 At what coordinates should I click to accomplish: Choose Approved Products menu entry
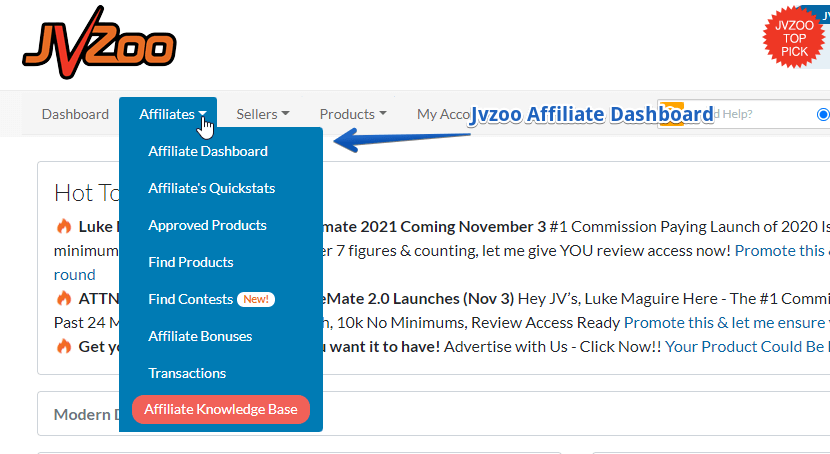pyautogui.click(x=208, y=225)
